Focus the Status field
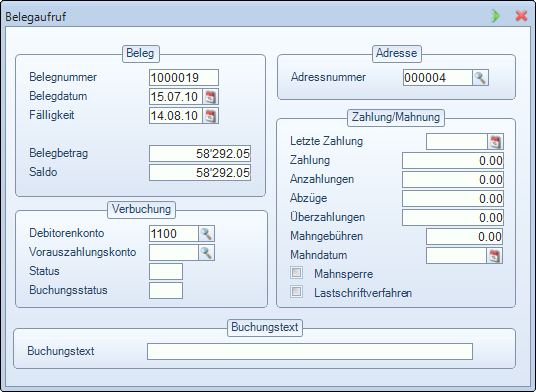Viewport: 536px width, 392px height. click(166, 272)
